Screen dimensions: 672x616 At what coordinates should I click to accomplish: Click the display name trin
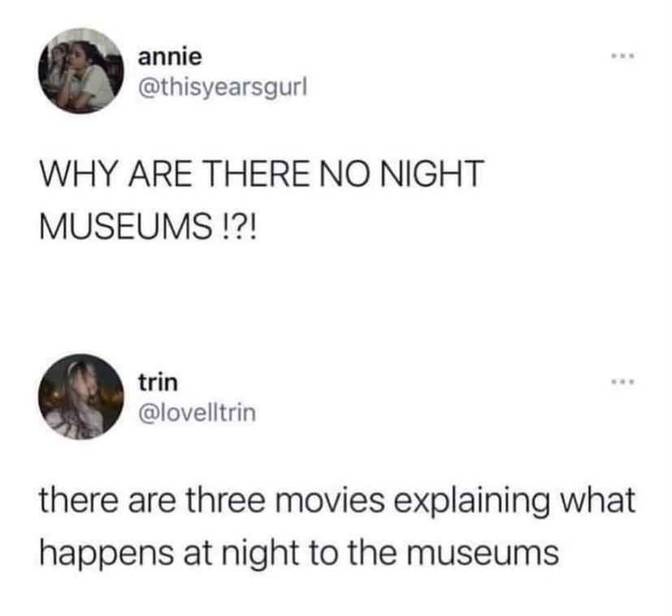click(x=158, y=383)
